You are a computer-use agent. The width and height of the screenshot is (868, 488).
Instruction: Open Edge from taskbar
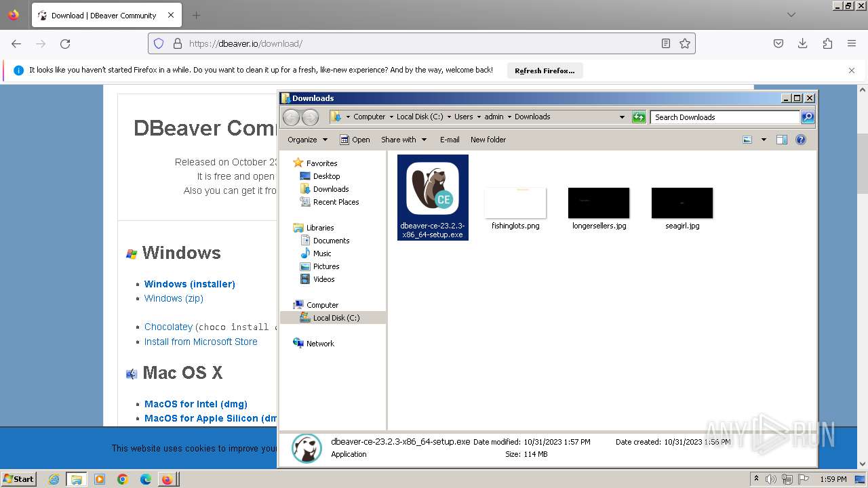[146, 479]
